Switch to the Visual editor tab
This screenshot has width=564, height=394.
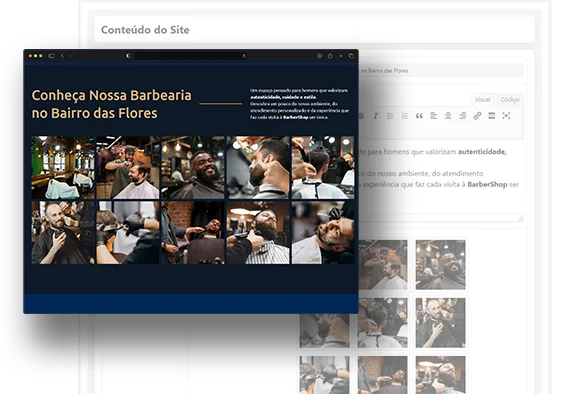(x=482, y=100)
